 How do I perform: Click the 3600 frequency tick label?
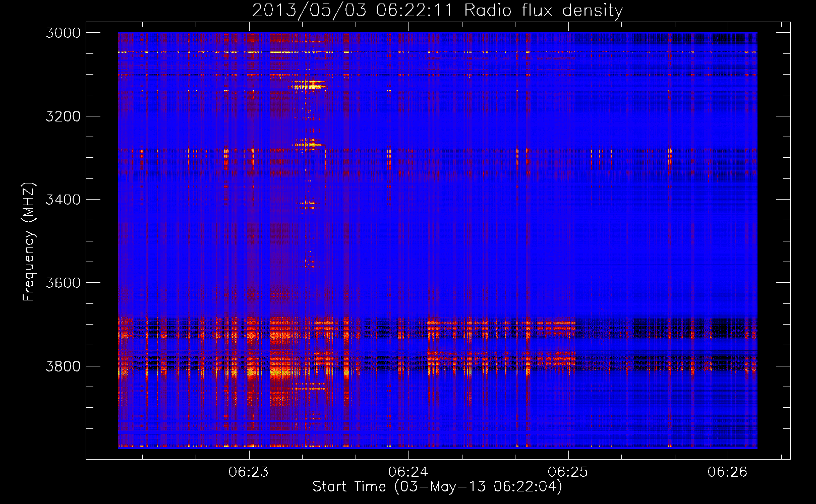tap(63, 283)
